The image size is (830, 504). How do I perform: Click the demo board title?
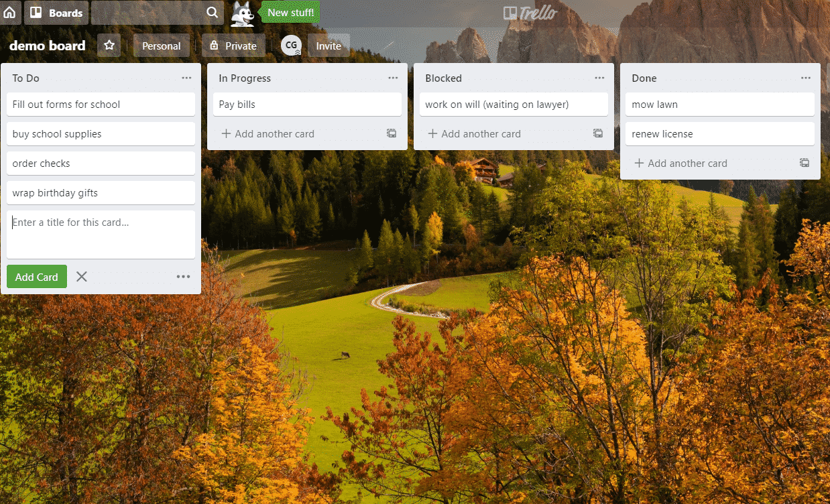point(47,46)
